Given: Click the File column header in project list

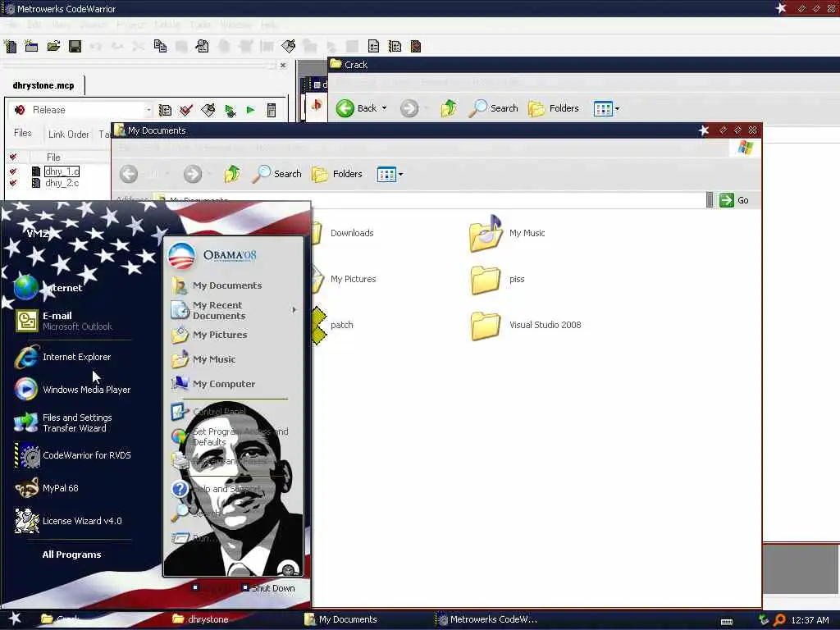Looking at the screenshot, I should (53, 157).
